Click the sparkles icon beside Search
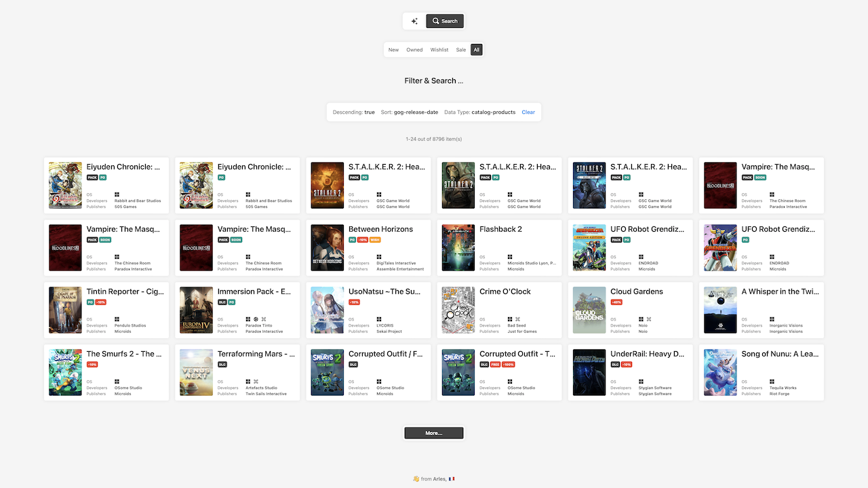The image size is (868, 488). [x=414, y=21]
